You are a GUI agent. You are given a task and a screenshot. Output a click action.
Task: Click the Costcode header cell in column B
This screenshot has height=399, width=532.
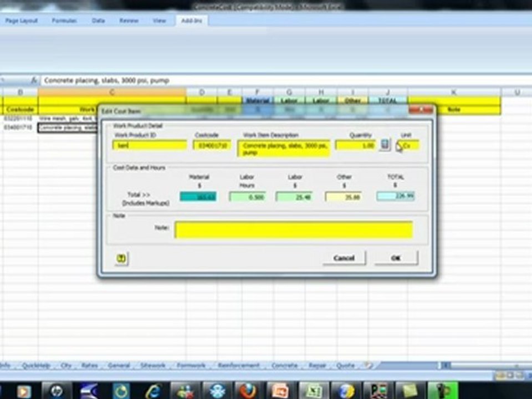click(x=21, y=110)
